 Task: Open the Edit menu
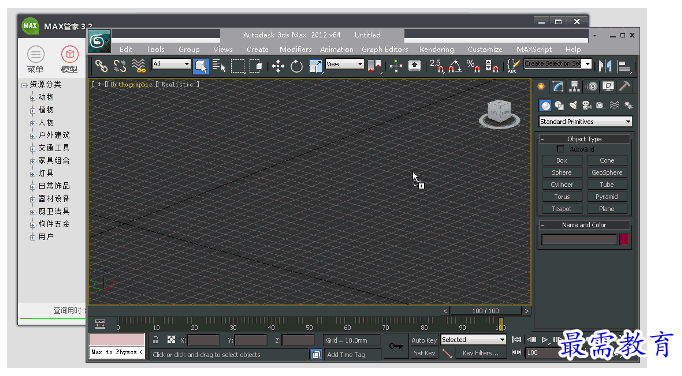[126, 50]
